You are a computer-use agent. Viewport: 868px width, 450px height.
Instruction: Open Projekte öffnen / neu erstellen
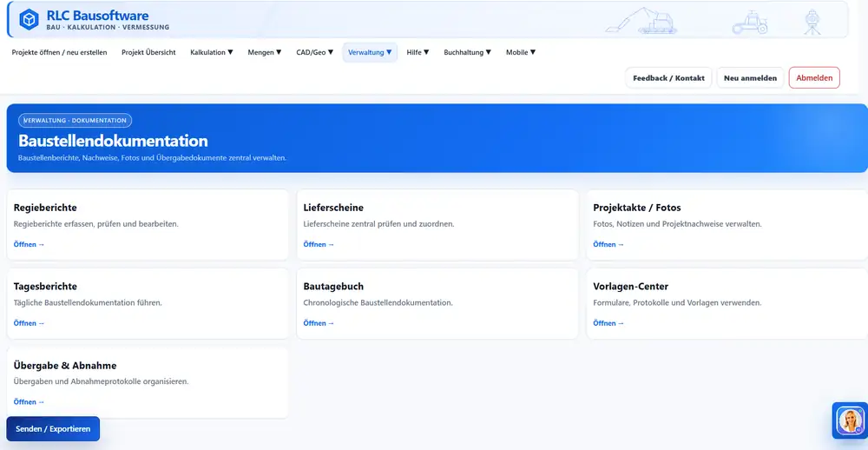[x=59, y=52]
